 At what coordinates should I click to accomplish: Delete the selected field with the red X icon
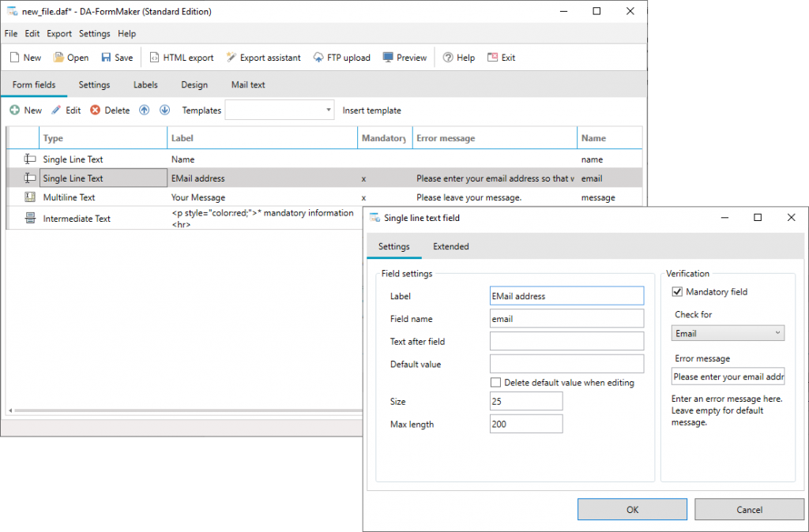click(95, 110)
